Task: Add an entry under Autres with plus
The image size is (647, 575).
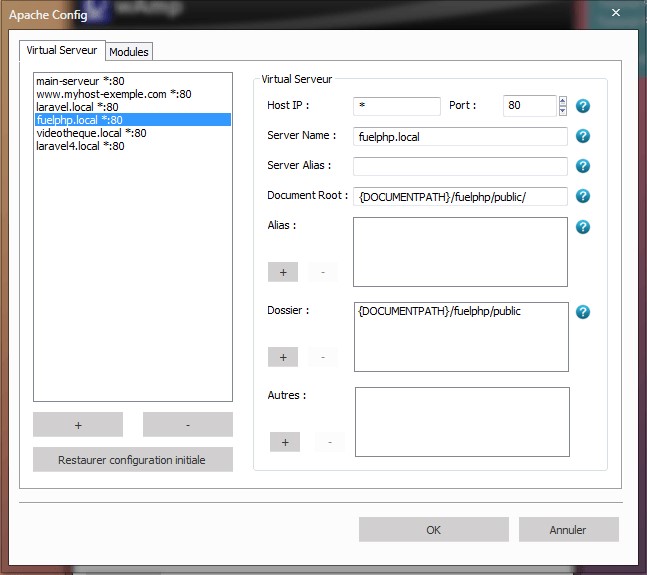Action: click(284, 442)
